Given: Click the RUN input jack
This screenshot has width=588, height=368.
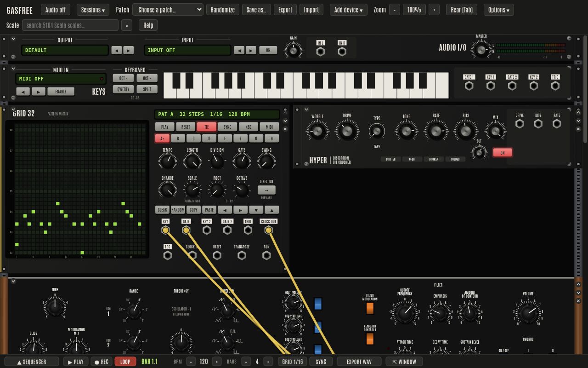Looking at the screenshot, I should (266, 255).
